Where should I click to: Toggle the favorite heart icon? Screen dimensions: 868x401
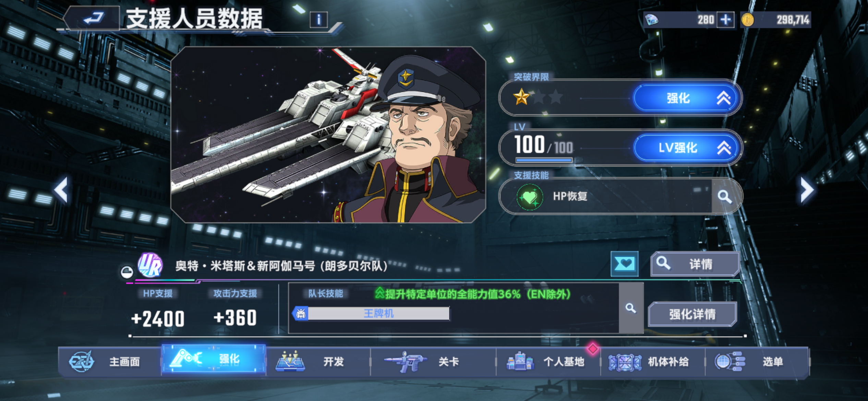624,264
